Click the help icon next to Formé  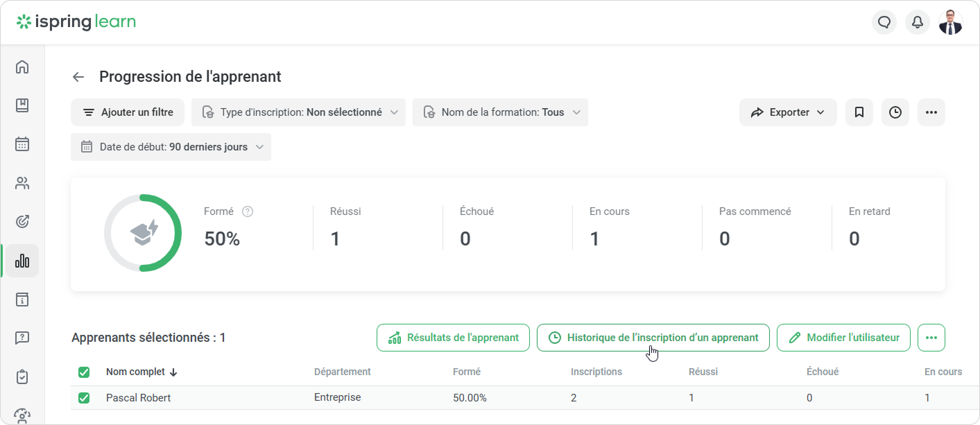247,211
